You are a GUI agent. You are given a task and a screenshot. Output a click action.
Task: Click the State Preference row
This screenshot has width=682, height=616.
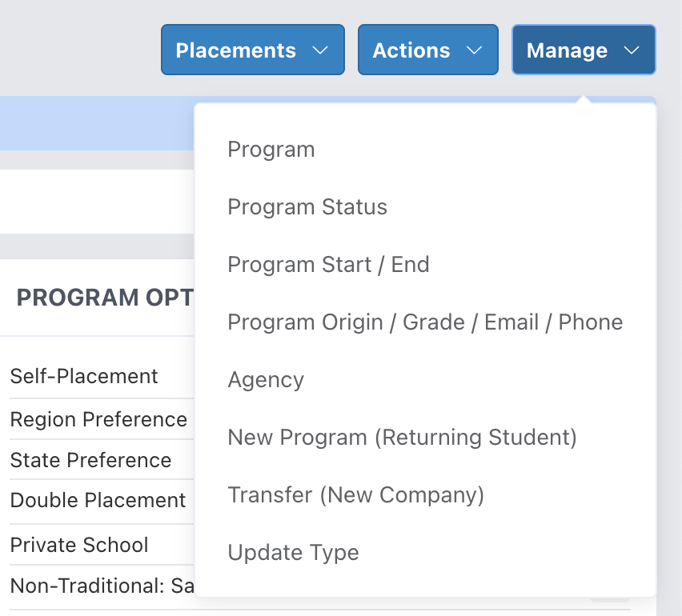90,461
